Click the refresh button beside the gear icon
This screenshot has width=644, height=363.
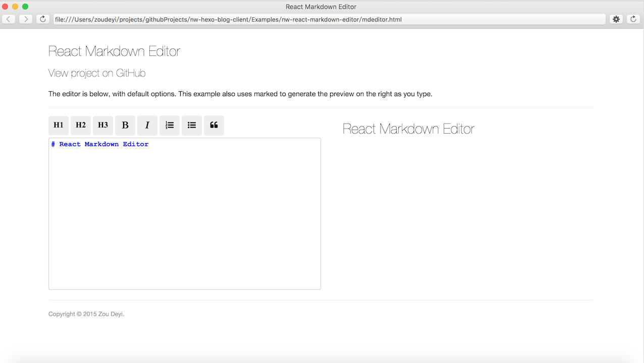(x=633, y=19)
